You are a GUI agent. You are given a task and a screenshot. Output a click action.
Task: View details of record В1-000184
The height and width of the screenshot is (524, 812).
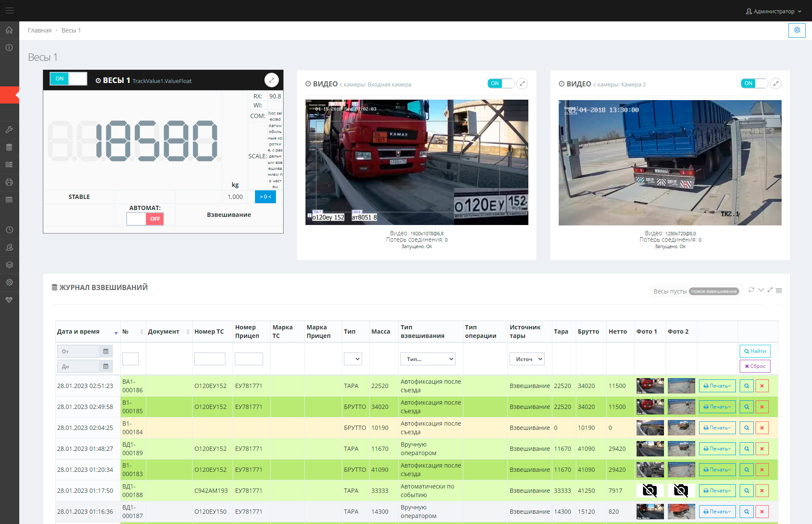[x=747, y=428]
